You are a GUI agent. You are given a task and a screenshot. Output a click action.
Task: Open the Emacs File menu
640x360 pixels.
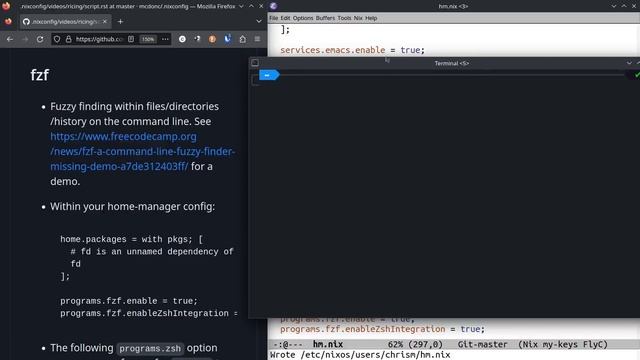click(273, 18)
